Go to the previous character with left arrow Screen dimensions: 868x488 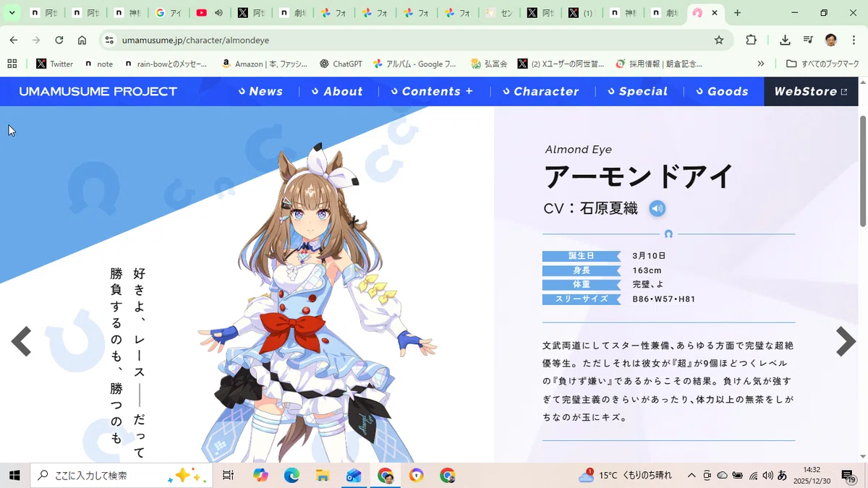21,342
